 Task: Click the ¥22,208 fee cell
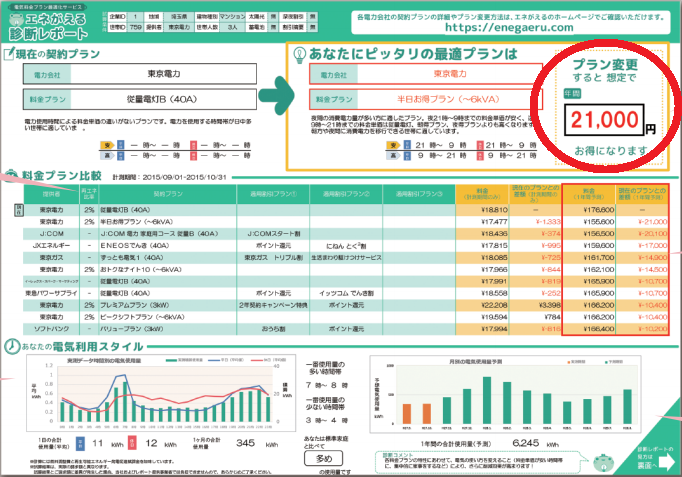point(482,305)
